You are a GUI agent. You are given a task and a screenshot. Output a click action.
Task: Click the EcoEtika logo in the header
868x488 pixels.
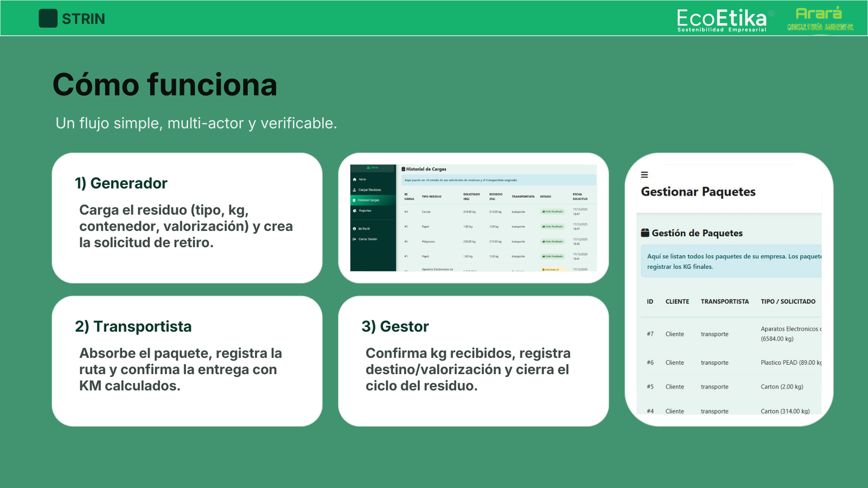click(x=722, y=20)
